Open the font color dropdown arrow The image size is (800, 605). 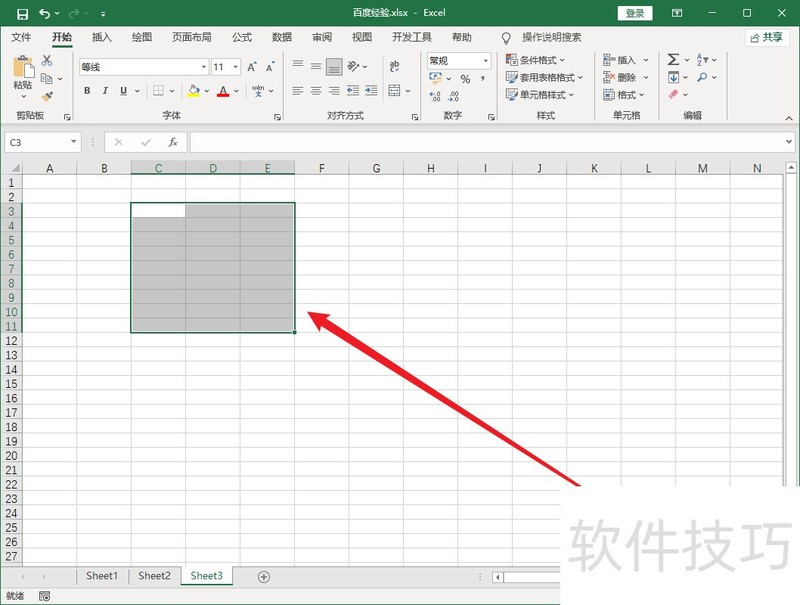coord(236,91)
